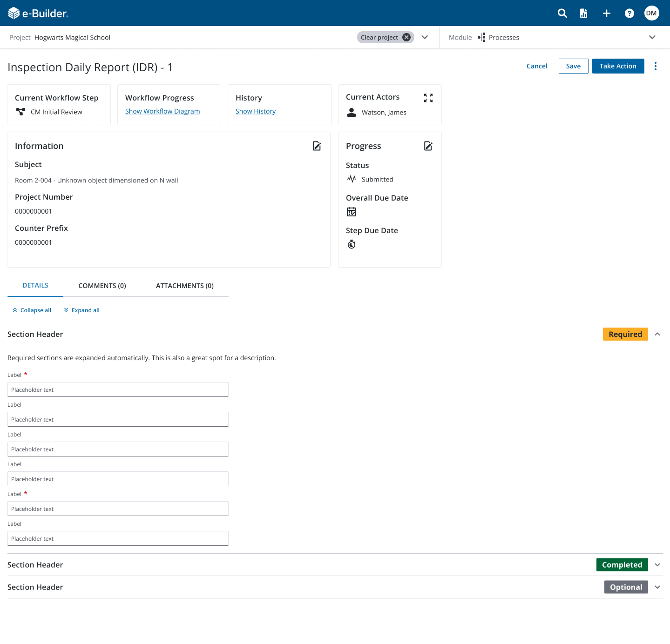The image size is (670, 644).
Task: Edit the Progress panel pencil icon
Action: tap(428, 146)
